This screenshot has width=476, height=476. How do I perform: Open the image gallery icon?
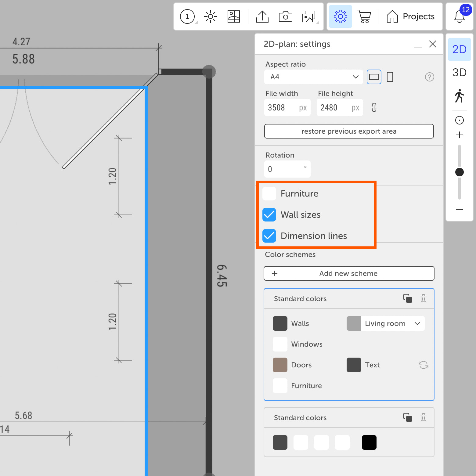click(309, 16)
